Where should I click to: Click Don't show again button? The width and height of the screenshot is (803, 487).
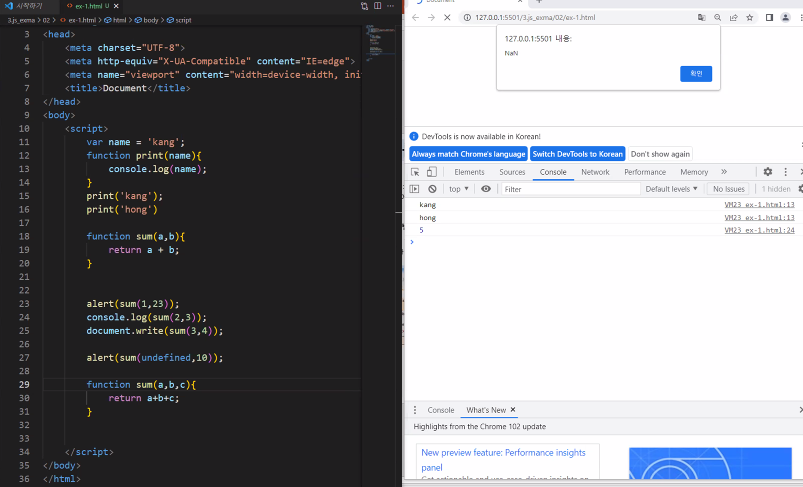660,154
